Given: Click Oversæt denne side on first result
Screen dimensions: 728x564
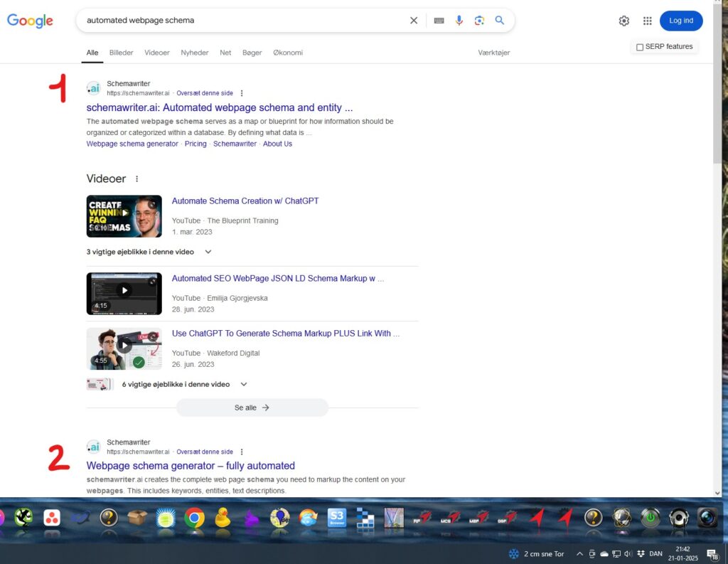Looking at the screenshot, I should (205, 93).
